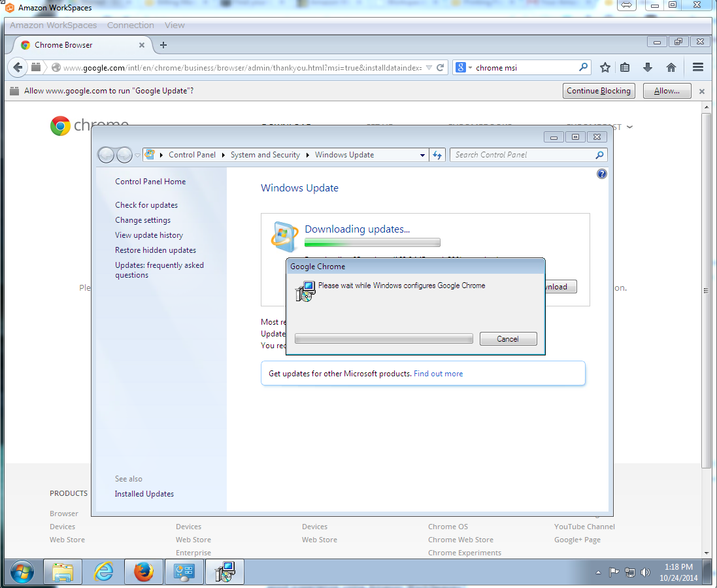Click the Firefox back arrow button

tap(18, 68)
